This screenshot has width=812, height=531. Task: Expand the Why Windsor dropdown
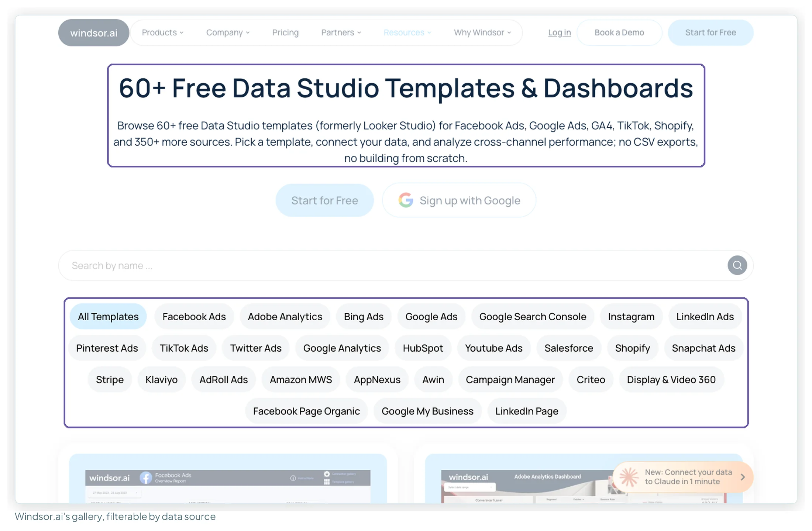point(482,32)
